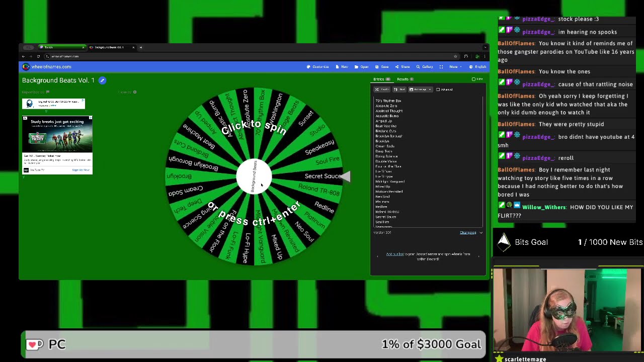Click the wheelofnames.com logo
This screenshot has width=644, height=362.
pyautogui.click(x=47, y=67)
